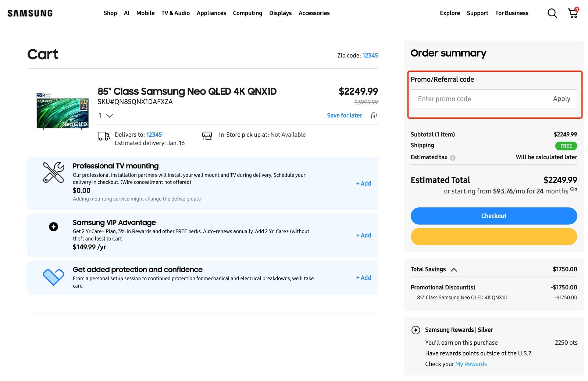Change the zip code near Cart header
This screenshot has width=588, height=381.
click(x=370, y=56)
